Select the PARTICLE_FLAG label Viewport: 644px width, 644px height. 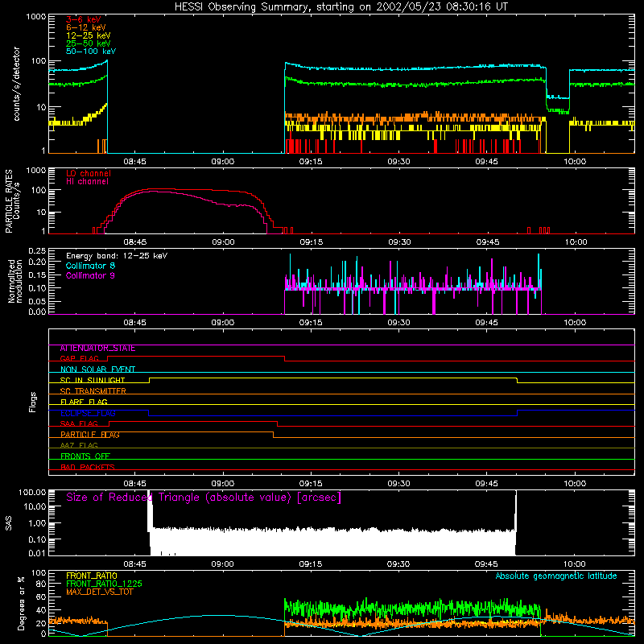[90, 435]
